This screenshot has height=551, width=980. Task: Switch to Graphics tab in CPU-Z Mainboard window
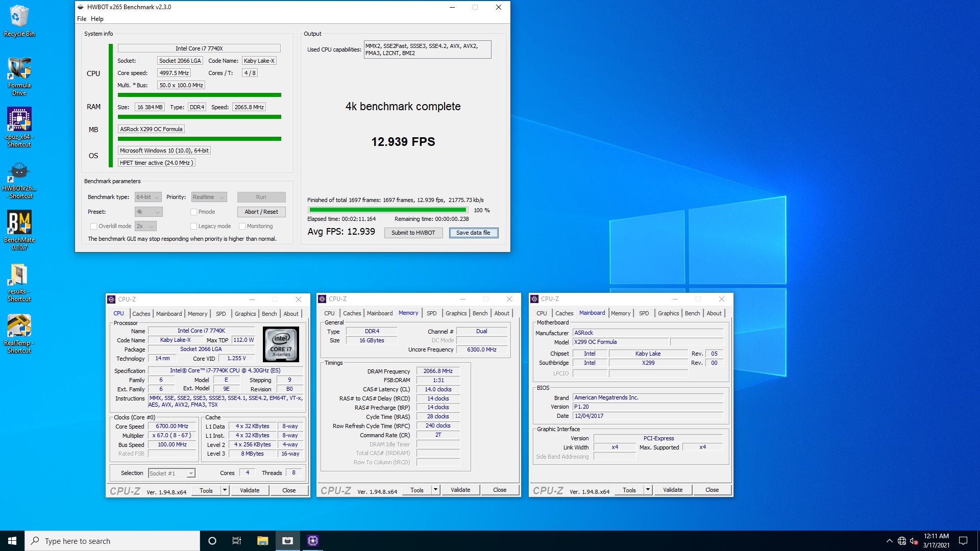click(669, 313)
